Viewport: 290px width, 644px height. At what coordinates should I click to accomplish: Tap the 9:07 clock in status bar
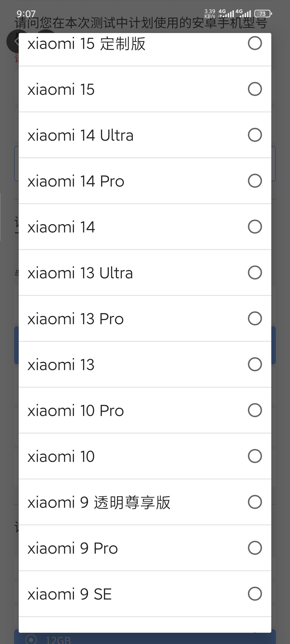click(26, 14)
